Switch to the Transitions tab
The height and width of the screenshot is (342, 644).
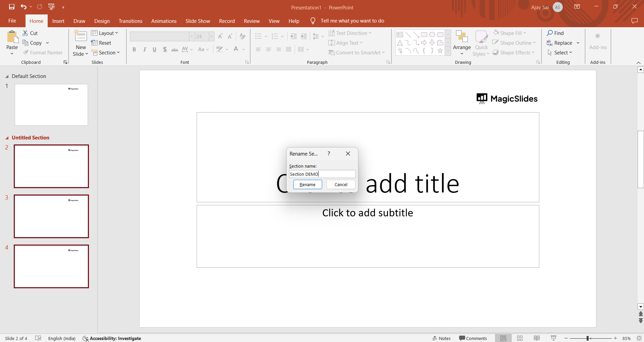[130, 21]
